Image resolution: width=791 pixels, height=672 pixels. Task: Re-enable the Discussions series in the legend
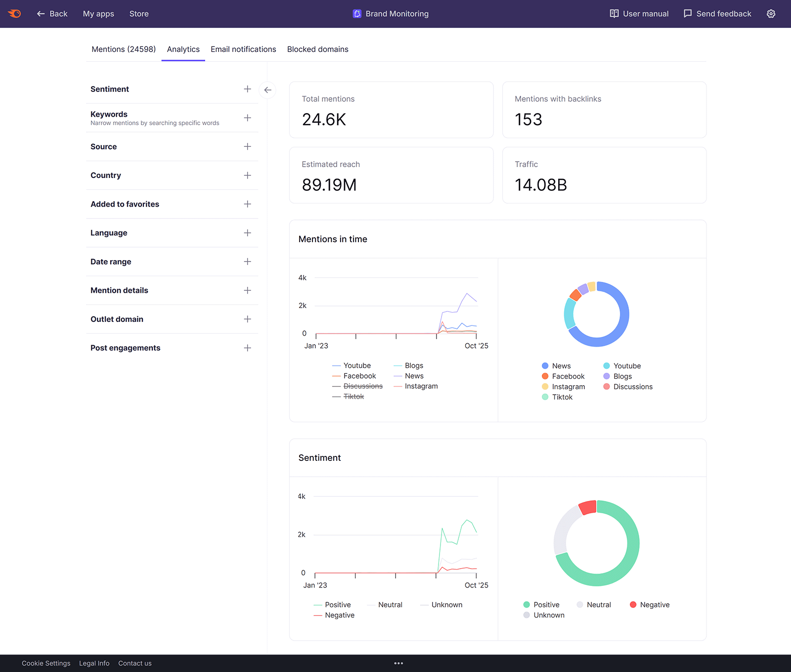click(363, 386)
